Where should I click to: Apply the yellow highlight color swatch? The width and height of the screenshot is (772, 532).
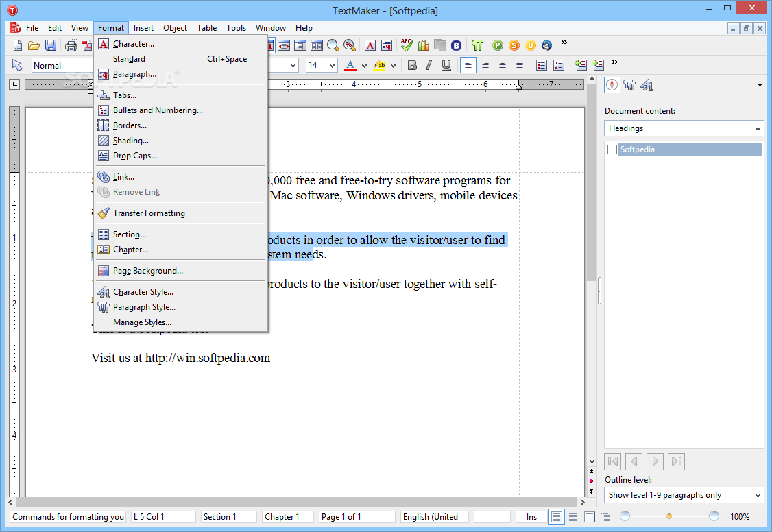click(379, 65)
